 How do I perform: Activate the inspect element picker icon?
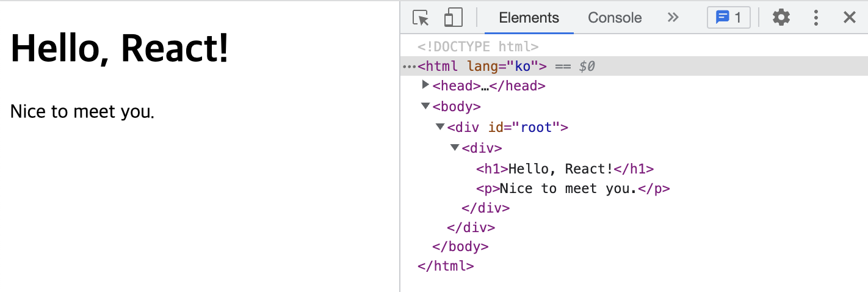421,18
